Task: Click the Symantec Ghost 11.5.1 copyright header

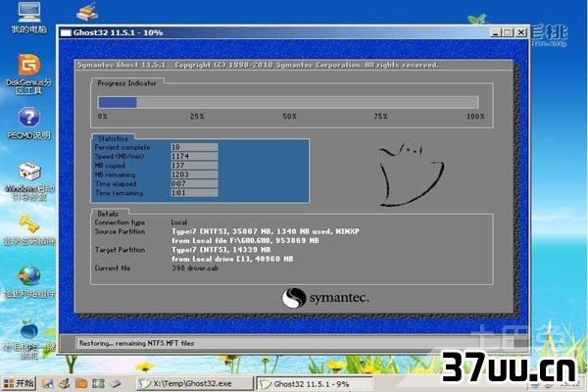Action: click(258, 65)
